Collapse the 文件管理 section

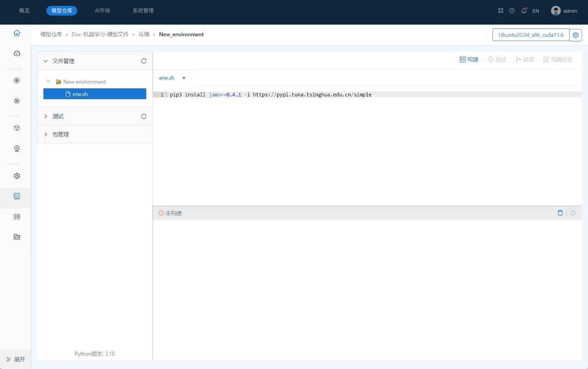click(45, 61)
